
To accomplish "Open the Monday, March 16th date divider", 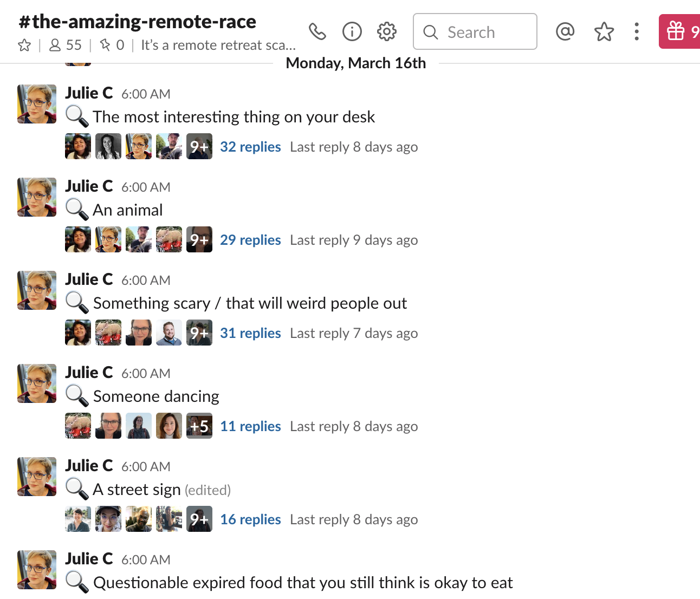I will [356, 63].
